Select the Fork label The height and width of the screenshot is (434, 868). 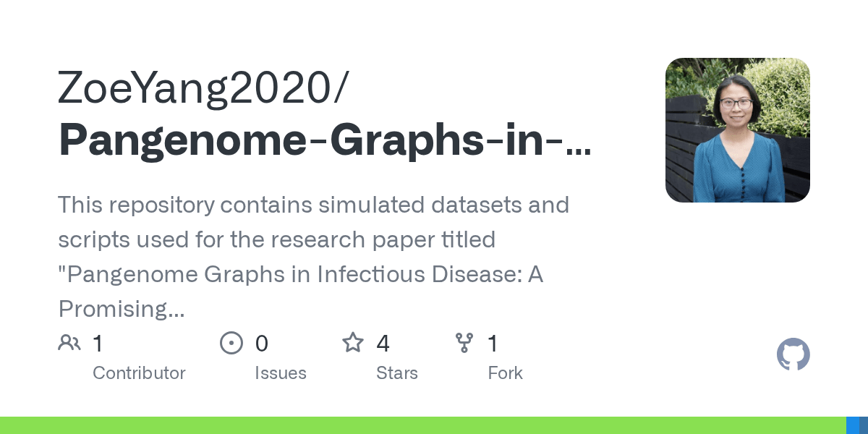tap(505, 373)
